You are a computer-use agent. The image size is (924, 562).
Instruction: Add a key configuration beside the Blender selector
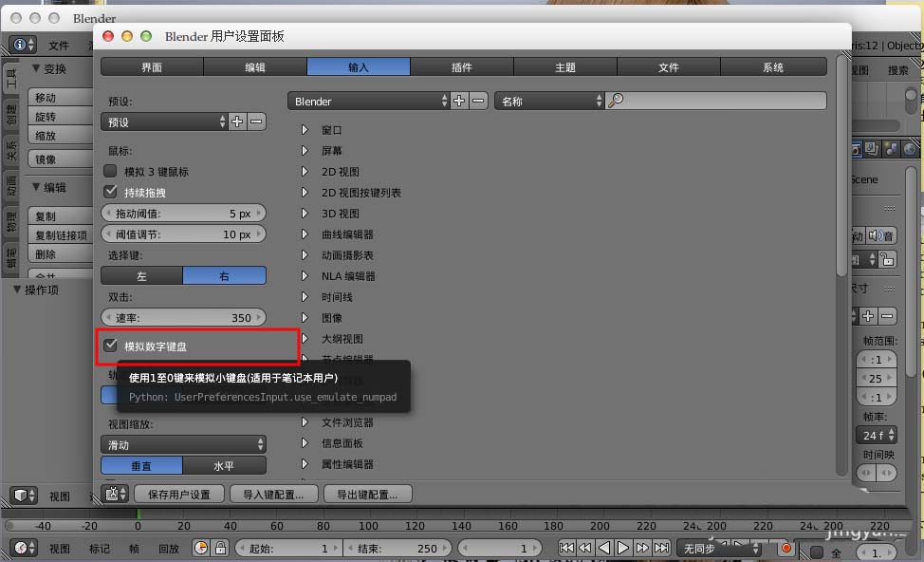[459, 101]
